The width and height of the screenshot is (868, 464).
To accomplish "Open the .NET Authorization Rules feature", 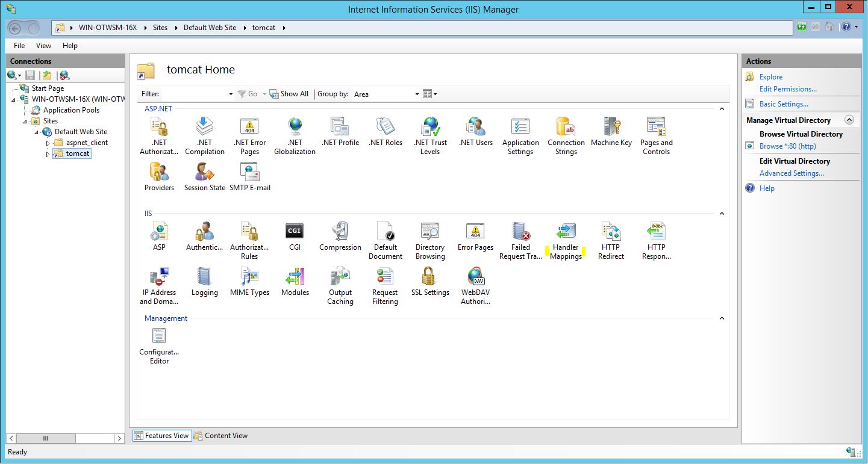I will point(159,136).
